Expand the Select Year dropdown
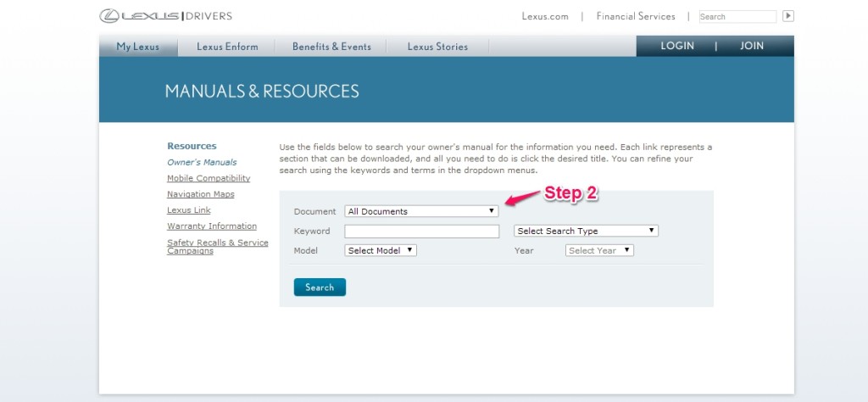Image resolution: width=868 pixels, height=402 pixels. tap(599, 250)
